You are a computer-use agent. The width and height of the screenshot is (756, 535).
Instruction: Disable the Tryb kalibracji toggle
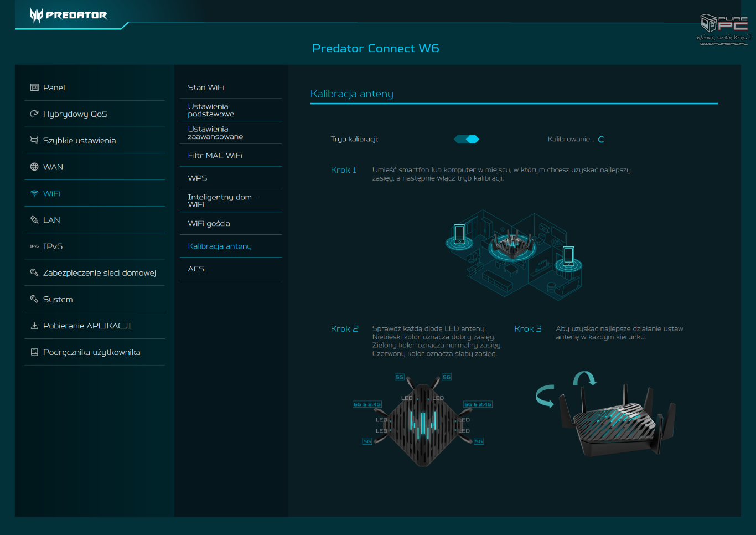[466, 139]
